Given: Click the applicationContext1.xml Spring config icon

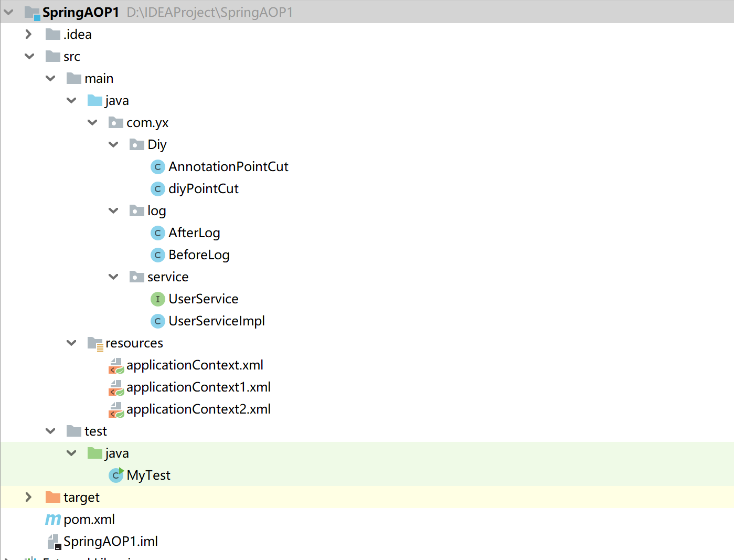Looking at the screenshot, I should (116, 388).
